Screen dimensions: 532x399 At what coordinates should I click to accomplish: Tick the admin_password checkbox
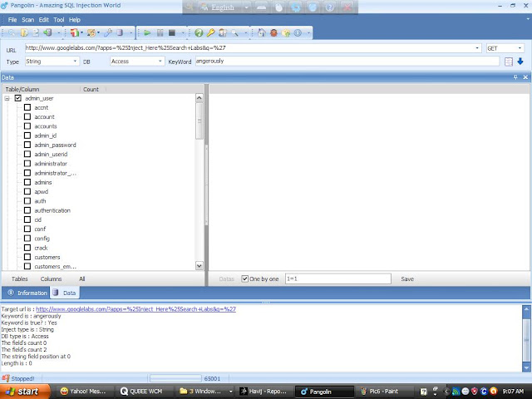click(x=27, y=145)
